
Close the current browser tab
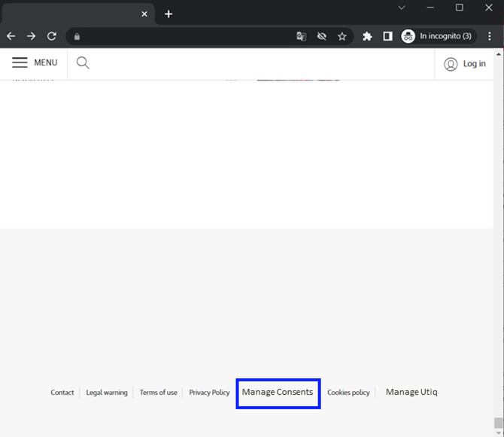click(x=144, y=14)
